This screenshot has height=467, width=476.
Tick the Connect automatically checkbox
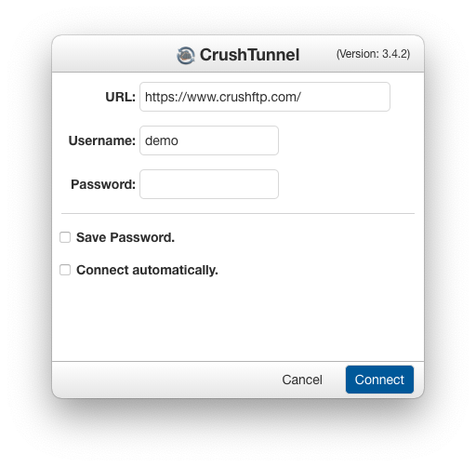coord(65,270)
